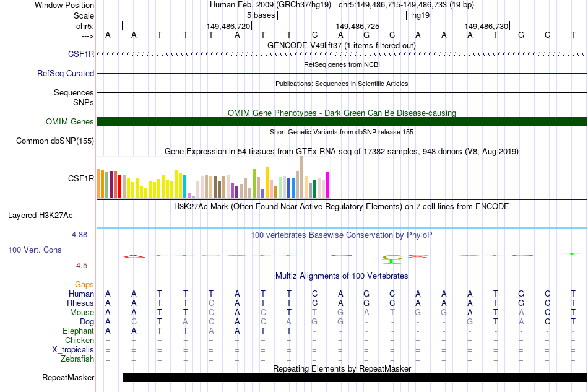Image resolution: width=588 pixels, height=392 pixels.
Task: Click the tallest tan bar in GTEx chart
Action: pyautogui.click(x=302, y=177)
